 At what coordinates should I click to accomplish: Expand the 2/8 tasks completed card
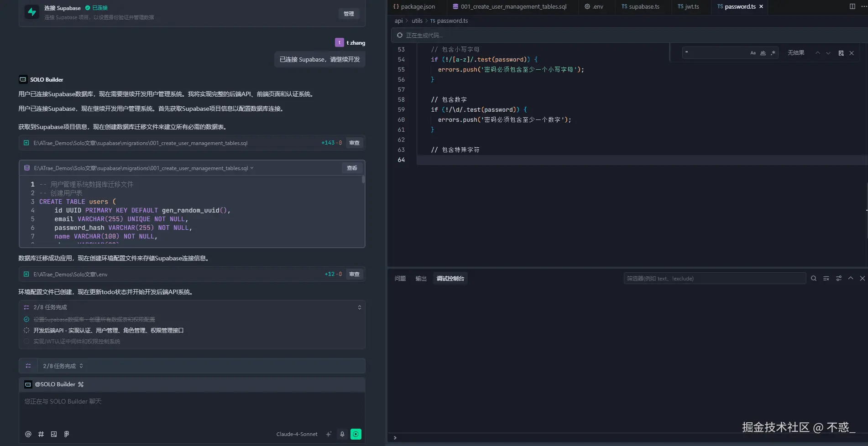(x=360, y=307)
